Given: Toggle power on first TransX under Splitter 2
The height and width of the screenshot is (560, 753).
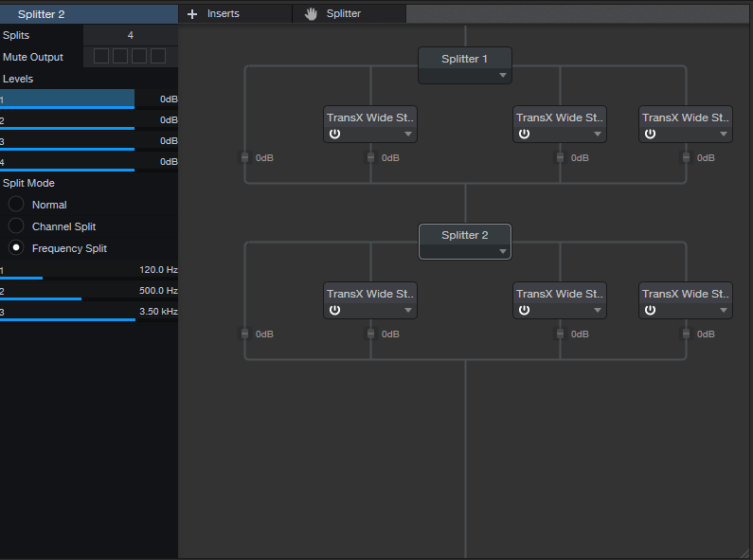Looking at the screenshot, I should 334,310.
